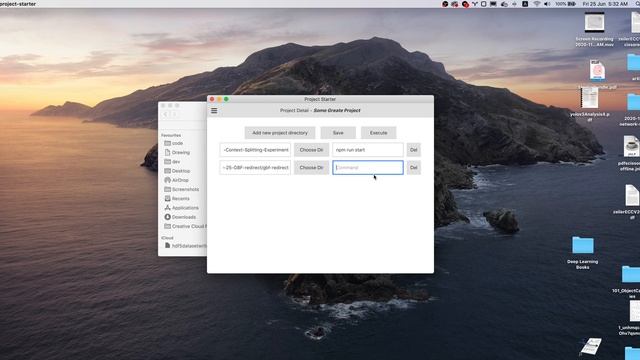This screenshot has width=640, height=360.
Task: Open dev folder in Finder sidebar
Action: tap(172, 162)
